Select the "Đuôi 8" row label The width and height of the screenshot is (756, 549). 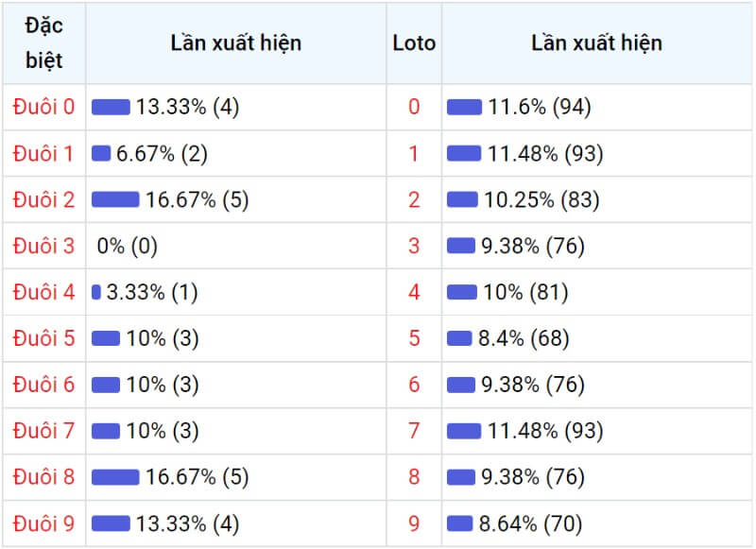pyautogui.click(x=43, y=476)
